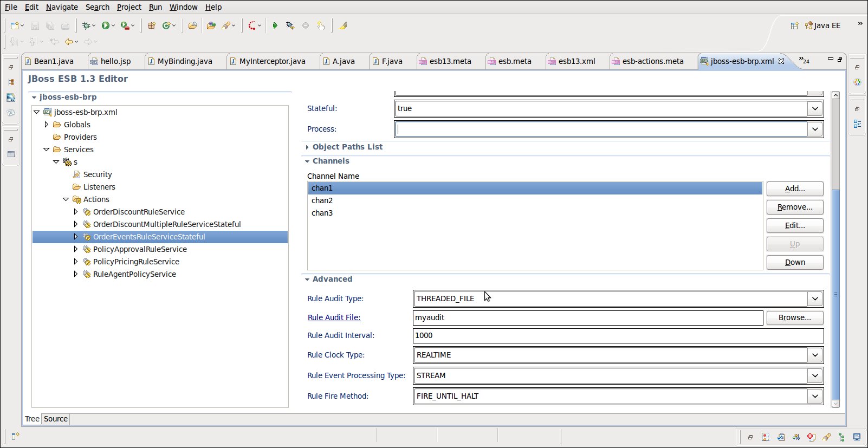The height and width of the screenshot is (448, 868).
Task: Click the Remove... channel button
Action: 795,207
